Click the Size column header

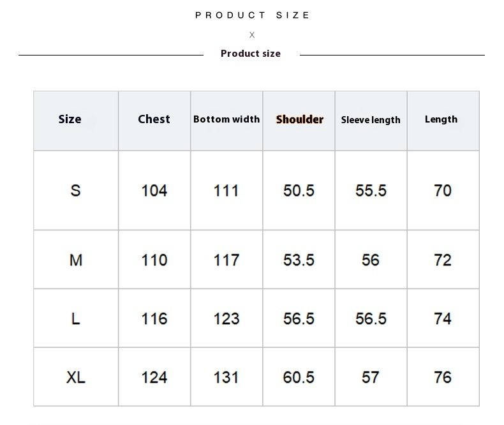click(70, 119)
